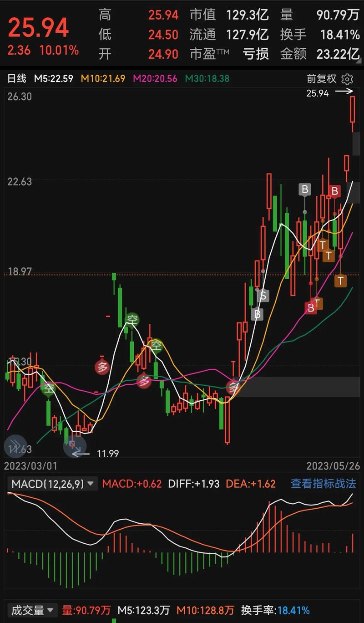Tap the tallest red MACD histogram bar

point(269,526)
